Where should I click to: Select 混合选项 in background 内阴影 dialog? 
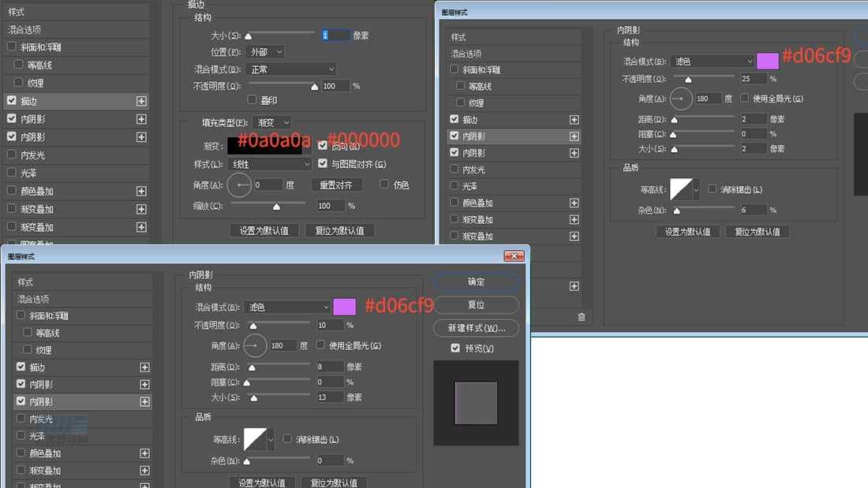pyautogui.click(x=514, y=54)
